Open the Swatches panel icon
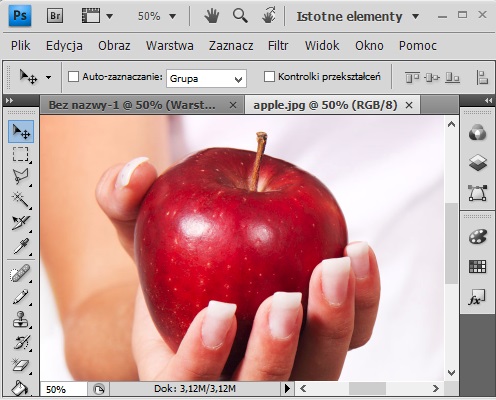The height and width of the screenshot is (400, 496). (477, 266)
